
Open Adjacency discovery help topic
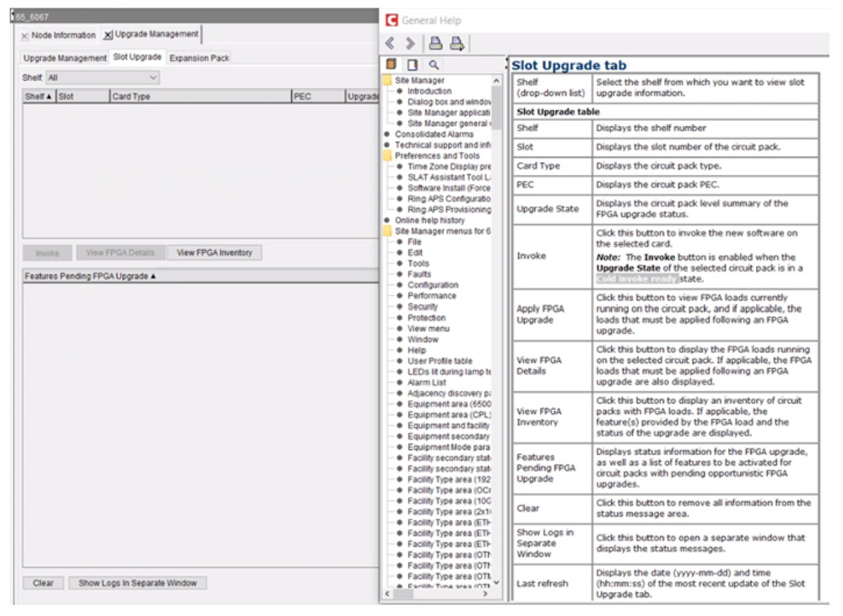(x=449, y=393)
